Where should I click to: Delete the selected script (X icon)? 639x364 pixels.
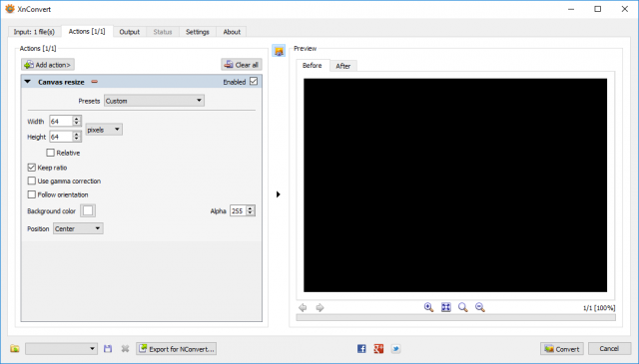point(125,348)
